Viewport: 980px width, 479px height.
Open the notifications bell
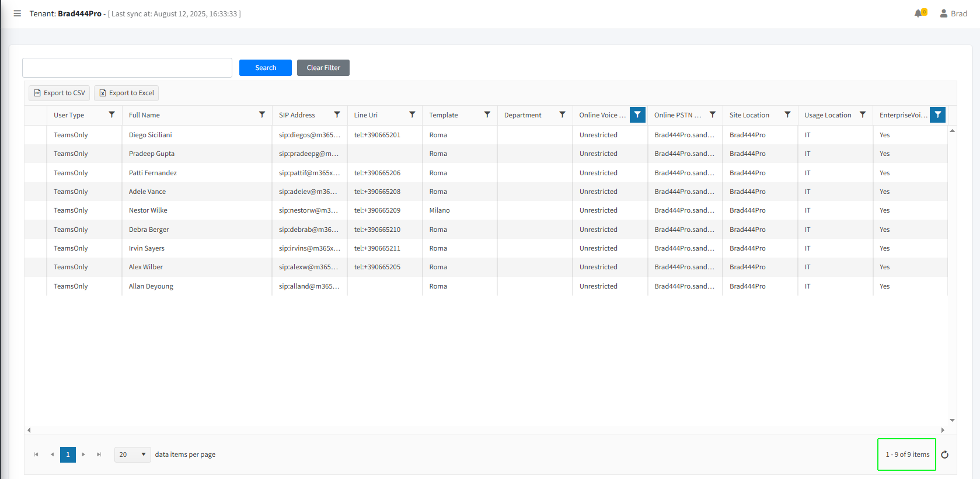pos(919,13)
